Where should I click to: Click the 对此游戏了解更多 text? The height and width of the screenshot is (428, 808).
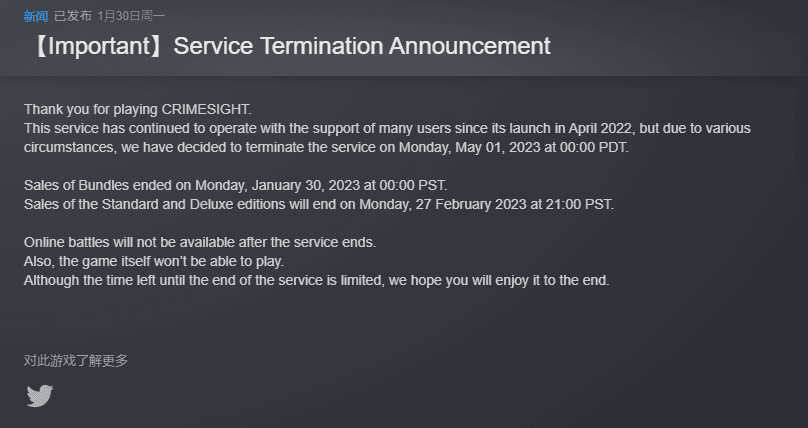coord(76,361)
